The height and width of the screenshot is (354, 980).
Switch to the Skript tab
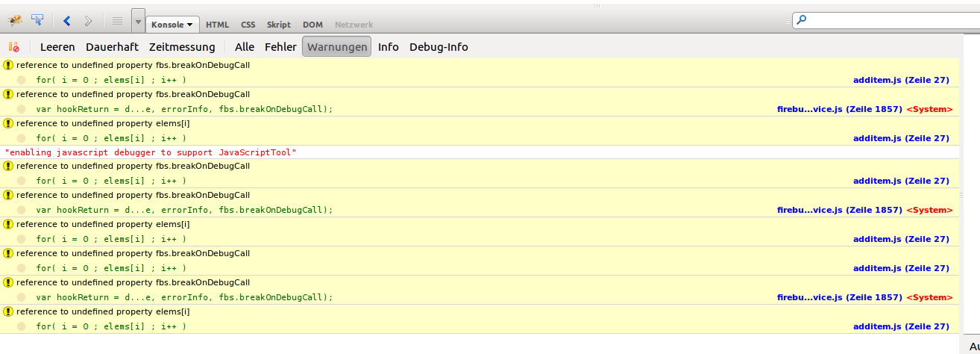pos(279,25)
